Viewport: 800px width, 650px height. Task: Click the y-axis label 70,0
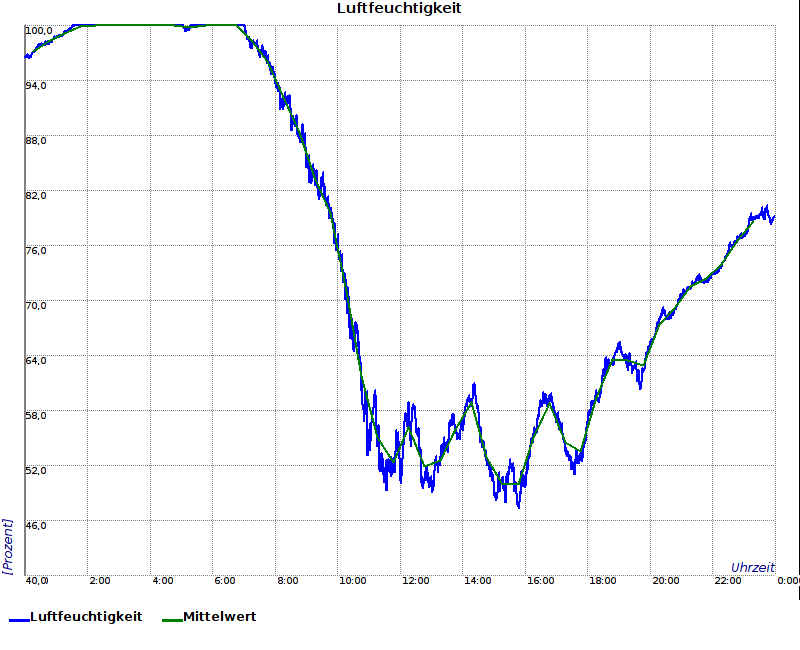pyautogui.click(x=36, y=306)
